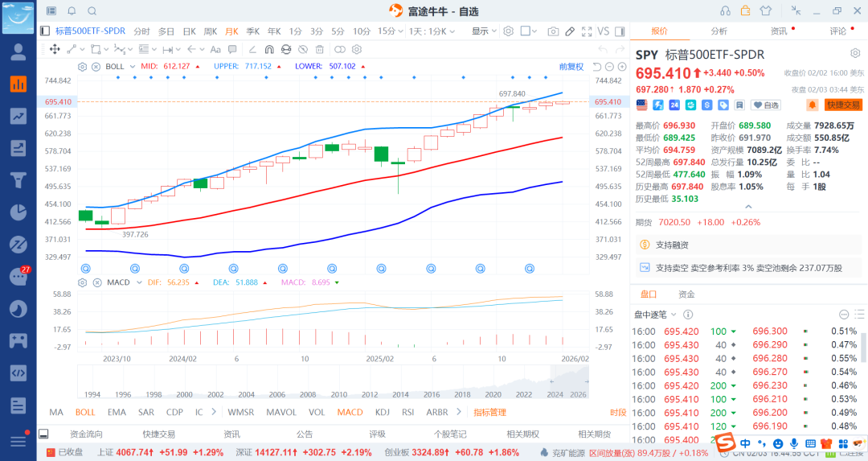
Task: Collapse the quote details chevron
Action: click(x=748, y=207)
